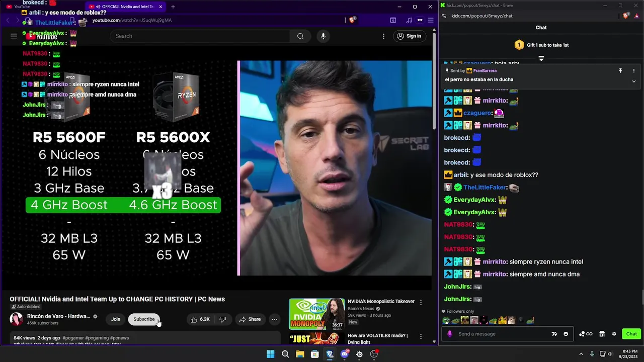
Task: Like the video showing 6.3K likes
Action: point(200,319)
